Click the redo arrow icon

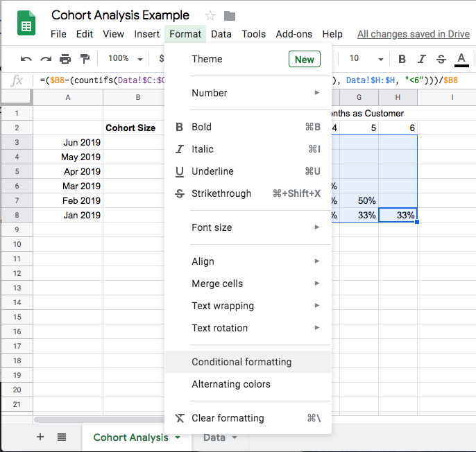(46, 59)
